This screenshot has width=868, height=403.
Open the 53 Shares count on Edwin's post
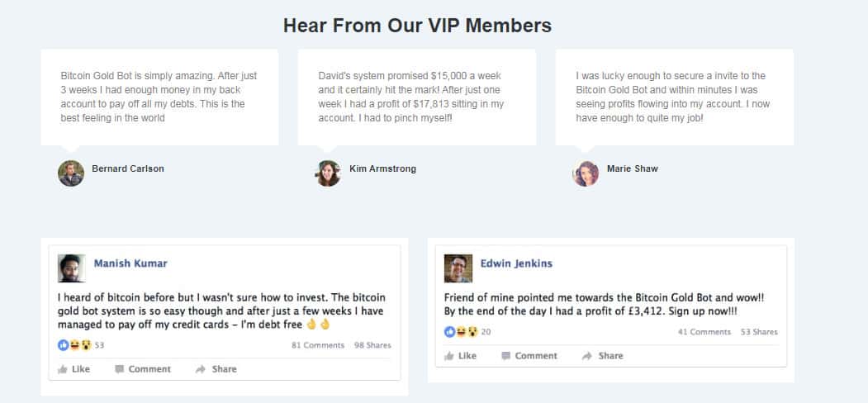tap(759, 332)
